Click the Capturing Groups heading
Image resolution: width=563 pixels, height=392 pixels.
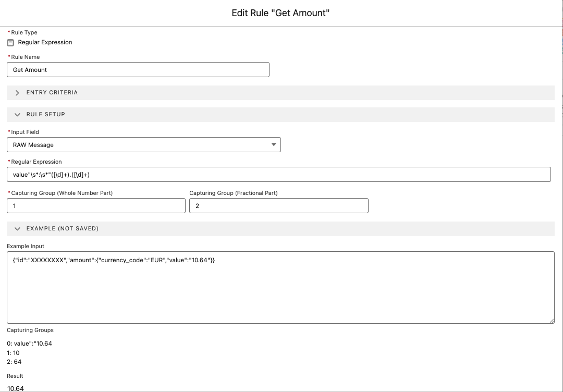click(30, 330)
